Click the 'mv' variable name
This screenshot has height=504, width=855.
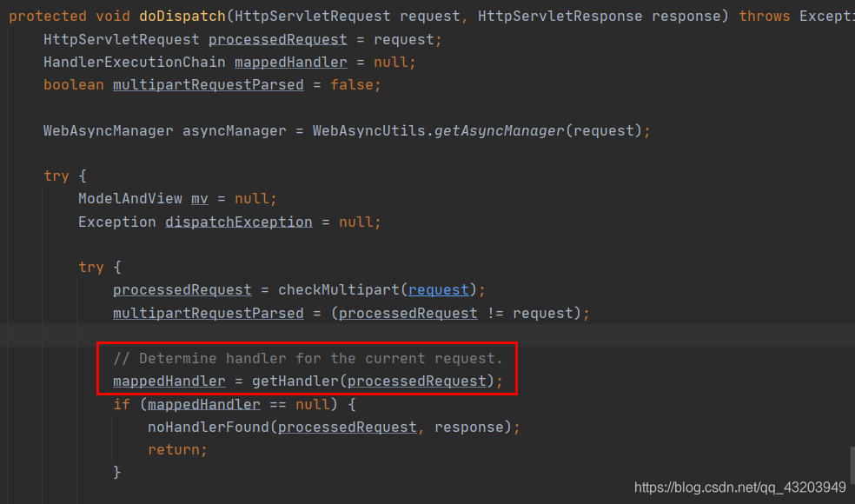(200, 199)
